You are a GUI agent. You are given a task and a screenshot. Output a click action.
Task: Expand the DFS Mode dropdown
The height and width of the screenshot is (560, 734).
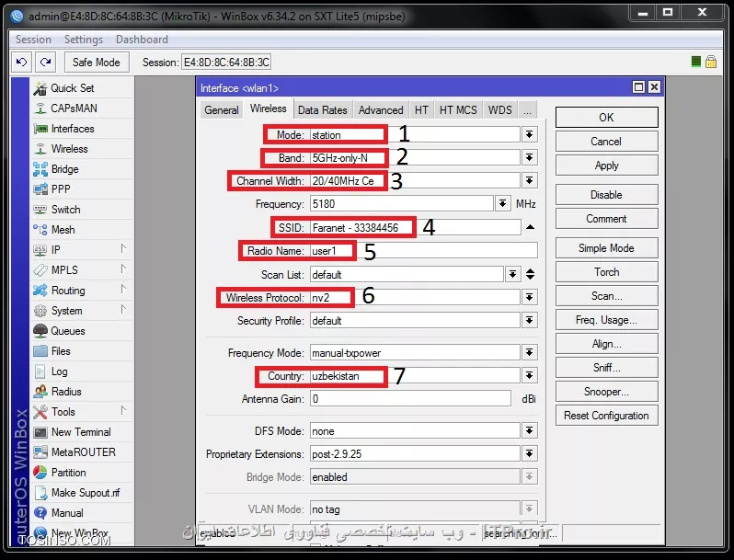(529, 431)
